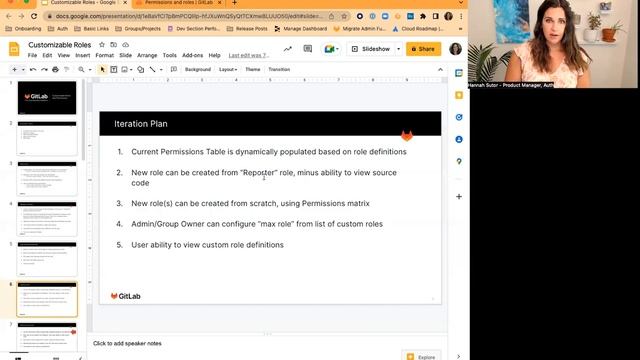640x360 pixels.
Task: Open the View menu
Action: [64, 55]
